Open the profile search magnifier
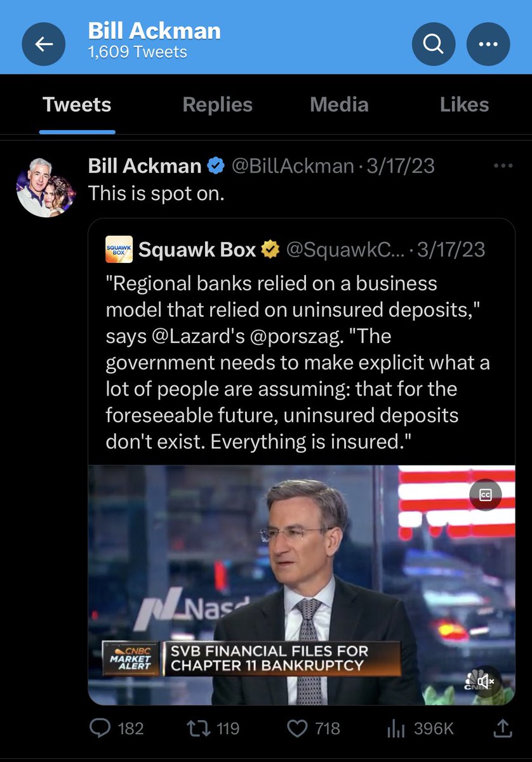This screenshot has width=532, height=762. [x=434, y=44]
